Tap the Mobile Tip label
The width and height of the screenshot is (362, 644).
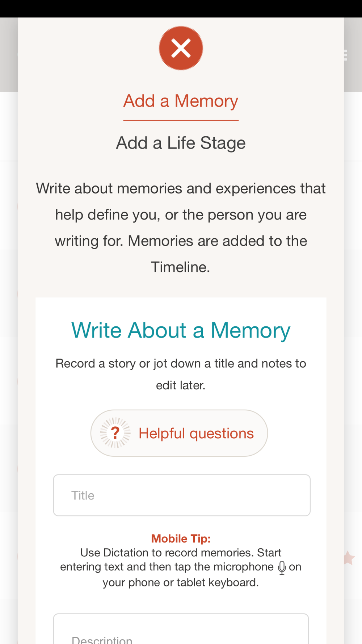181,539
